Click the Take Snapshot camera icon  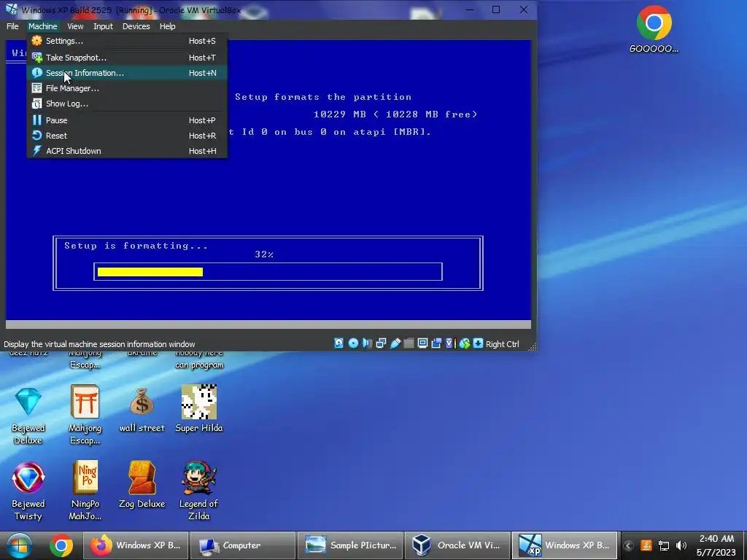(36, 58)
